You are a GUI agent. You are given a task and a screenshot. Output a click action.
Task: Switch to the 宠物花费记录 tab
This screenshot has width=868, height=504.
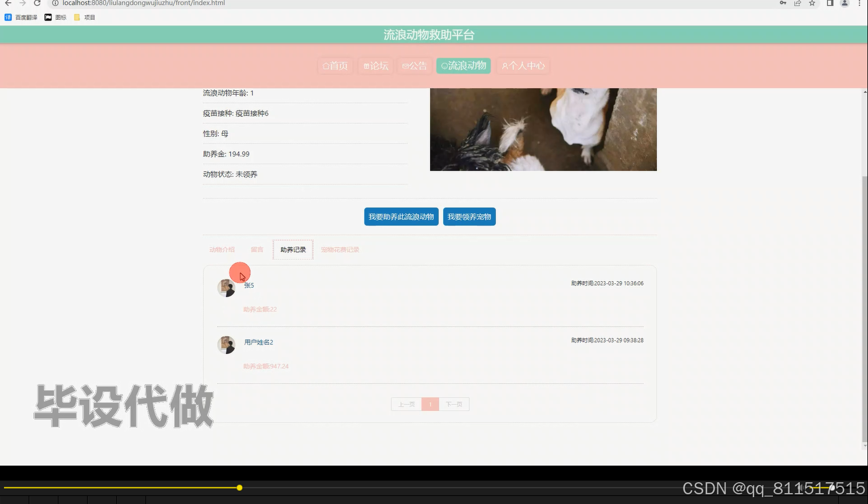(x=340, y=249)
